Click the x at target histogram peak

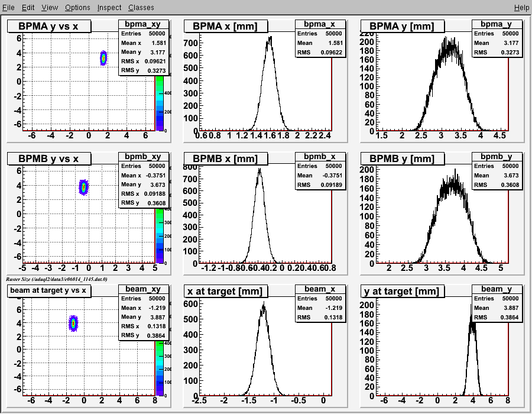click(264, 305)
